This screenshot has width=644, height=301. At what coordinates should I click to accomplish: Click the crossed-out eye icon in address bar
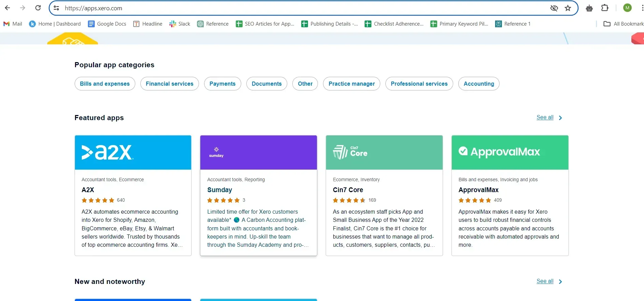point(554,8)
